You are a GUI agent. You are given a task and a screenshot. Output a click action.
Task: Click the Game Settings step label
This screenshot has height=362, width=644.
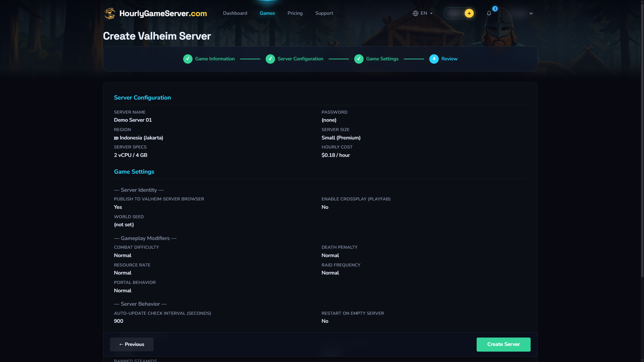coord(382,59)
